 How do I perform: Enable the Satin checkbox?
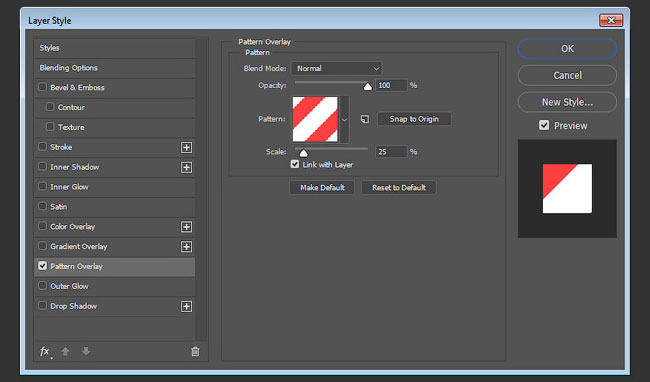tap(42, 206)
